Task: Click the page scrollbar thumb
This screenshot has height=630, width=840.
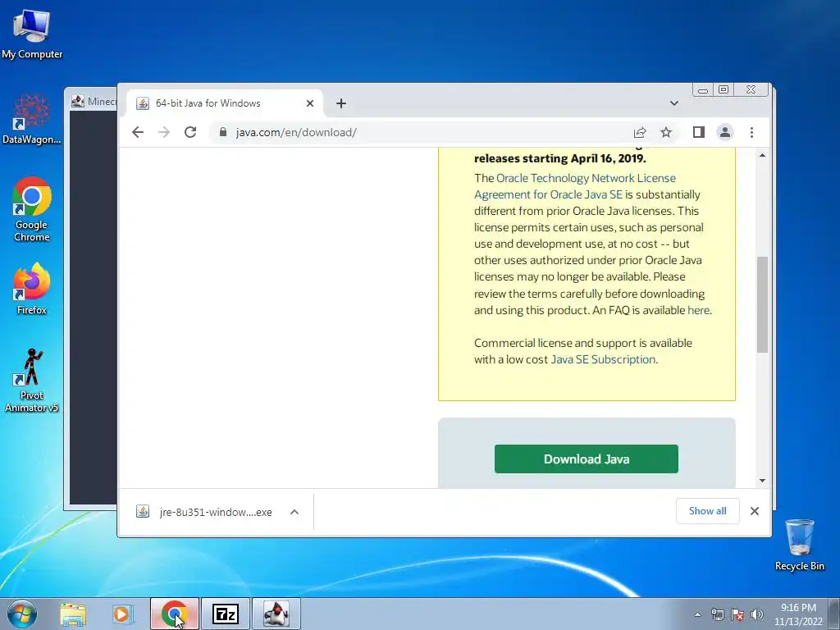Action: click(762, 304)
